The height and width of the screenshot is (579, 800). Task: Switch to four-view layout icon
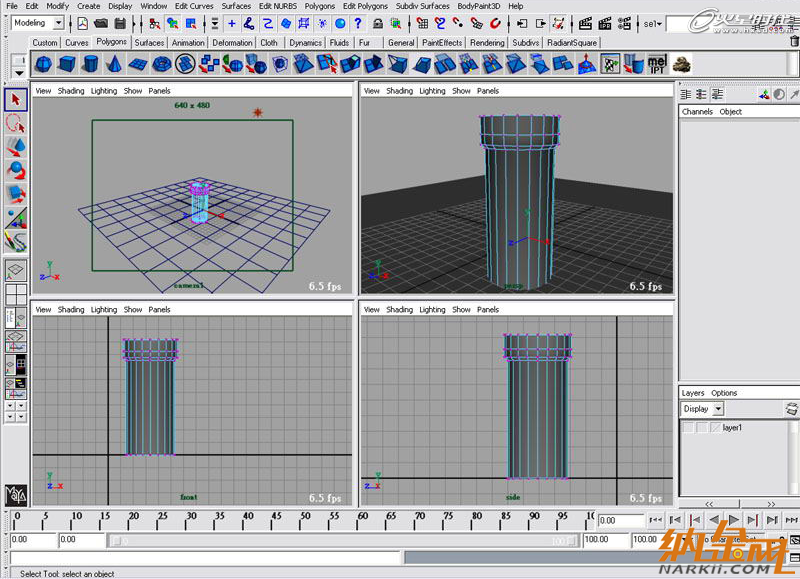[15, 294]
